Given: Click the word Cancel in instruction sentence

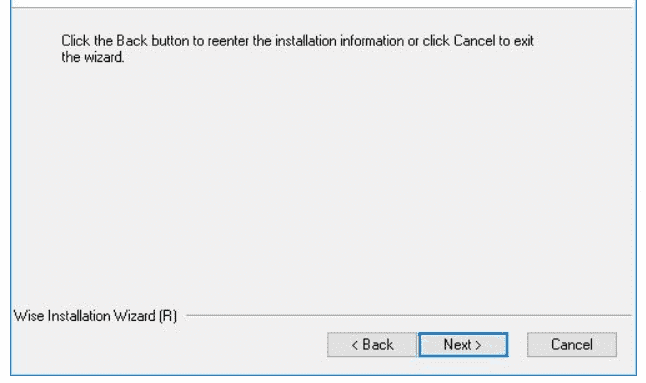Looking at the screenshot, I should [x=474, y=41].
